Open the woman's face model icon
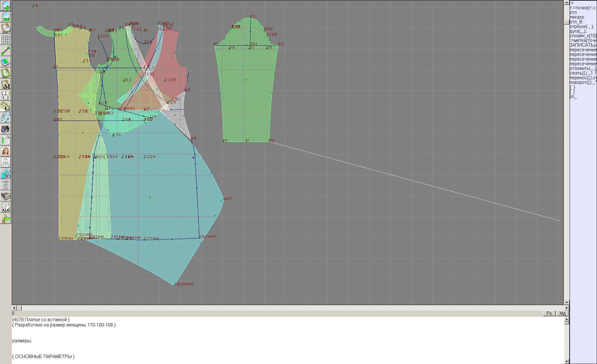The height and width of the screenshot is (364, 597). pos(6,151)
